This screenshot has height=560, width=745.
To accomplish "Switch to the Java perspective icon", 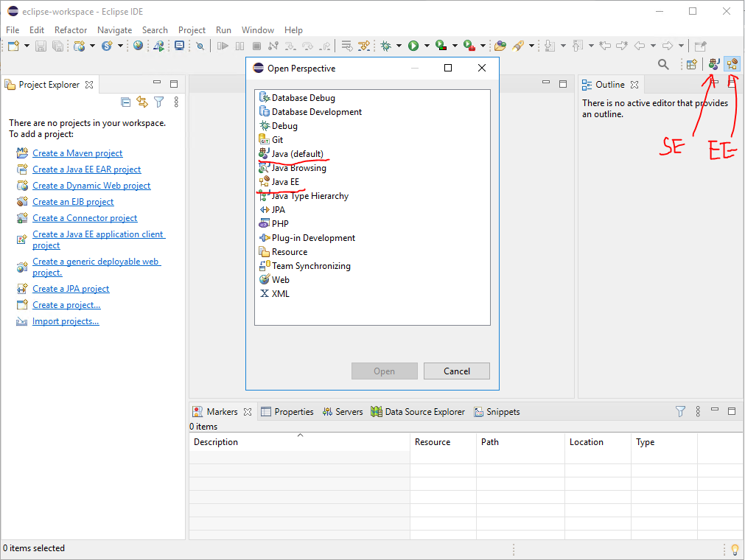I will click(713, 64).
